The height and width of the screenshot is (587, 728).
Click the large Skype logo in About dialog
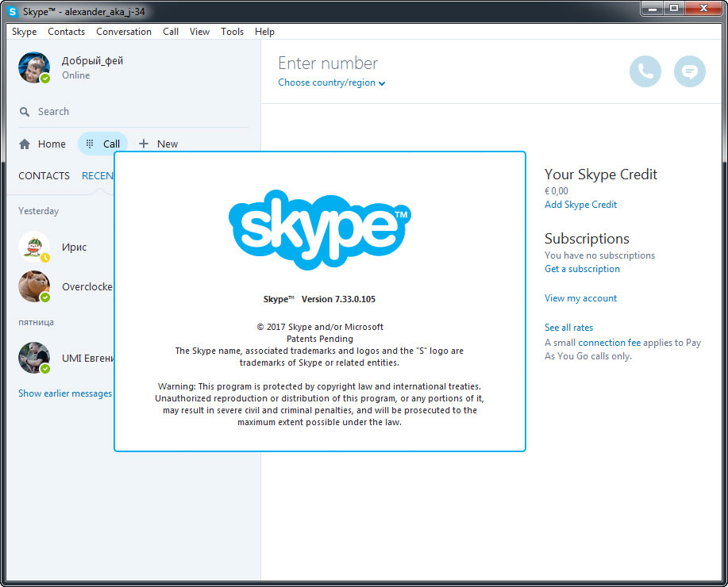[320, 230]
